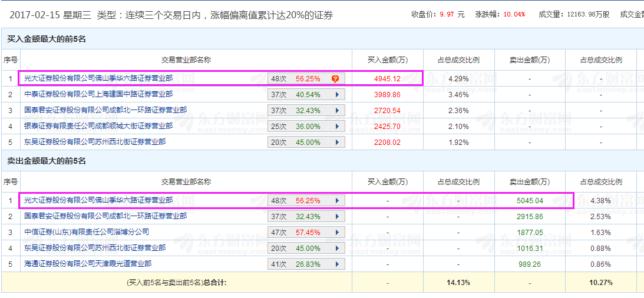Click the orange question-mark icon in first buy row
The width and height of the screenshot is (644, 298).
[x=335, y=78]
